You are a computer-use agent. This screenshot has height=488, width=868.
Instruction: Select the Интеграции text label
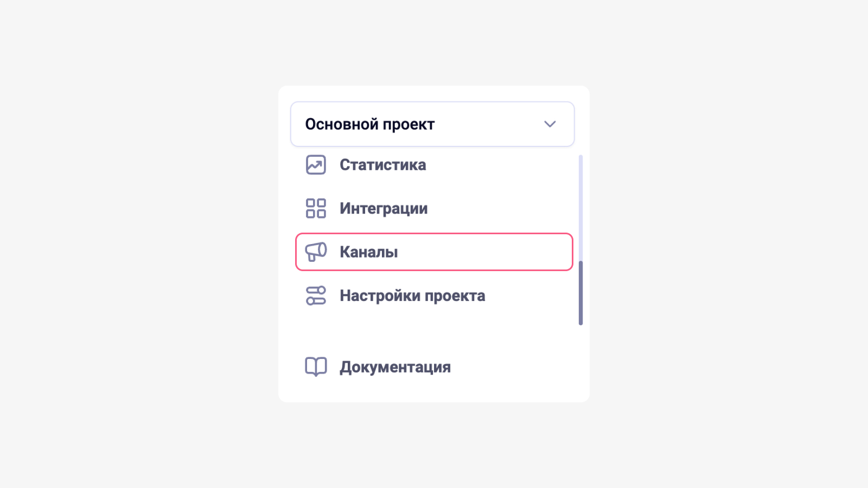[384, 208]
